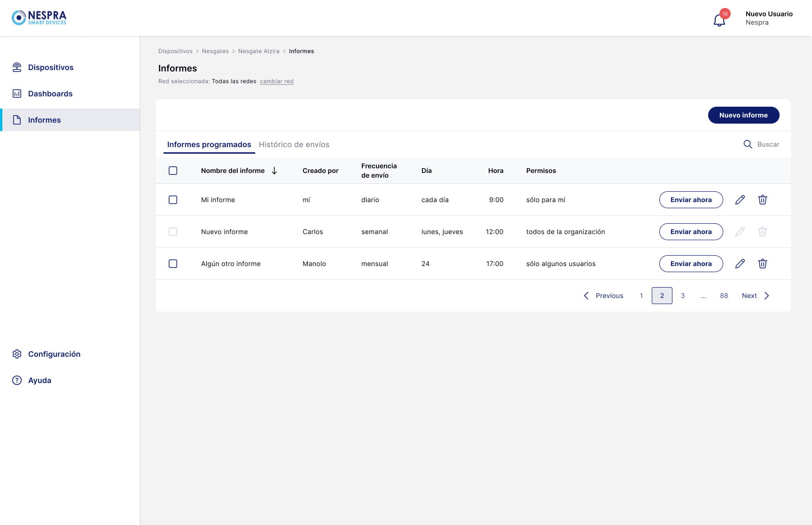Open Configuración from the sidebar

click(x=54, y=354)
